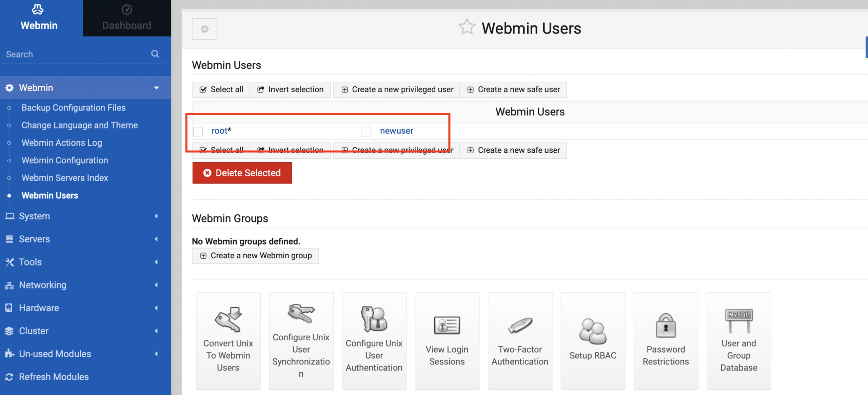Expand the Tools section arrow
Viewport: 868px width, 395px height.
[156, 262]
